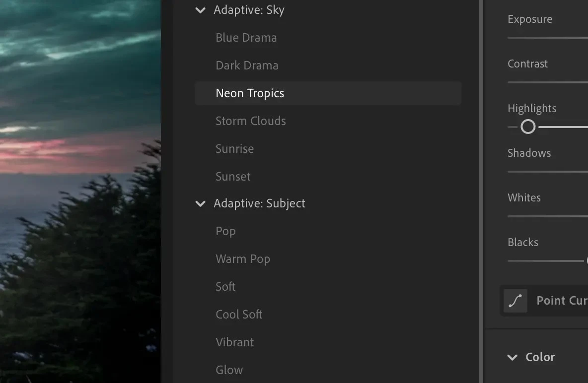This screenshot has height=383, width=588.
Task: Apply the Storm Clouds preset
Action: coord(250,121)
